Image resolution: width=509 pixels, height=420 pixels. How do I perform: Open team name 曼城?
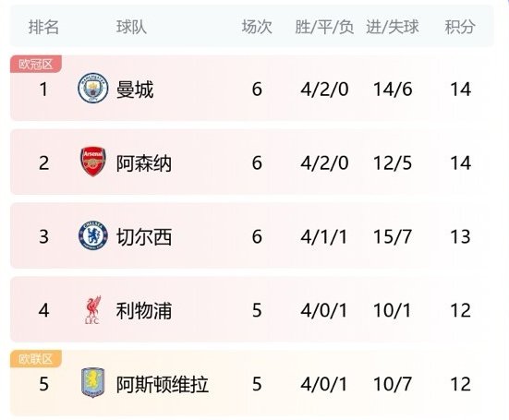(135, 90)
